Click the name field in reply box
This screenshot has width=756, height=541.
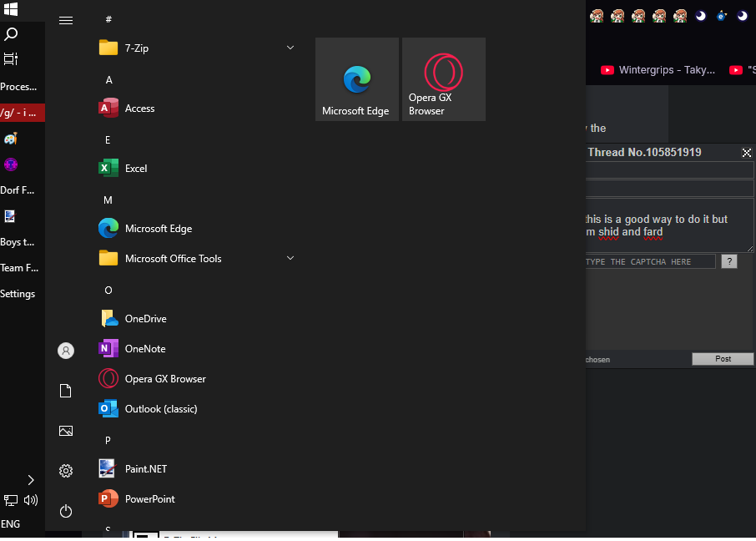pos(670,169)
